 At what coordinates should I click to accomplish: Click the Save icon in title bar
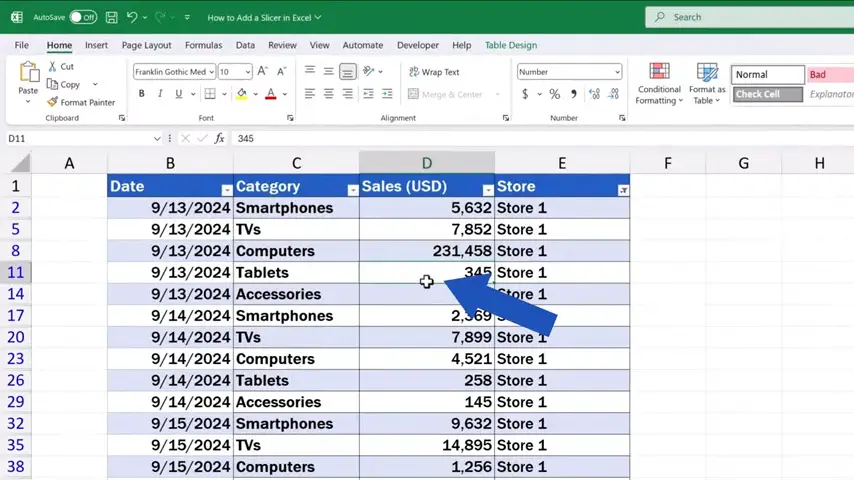[111, 17]
